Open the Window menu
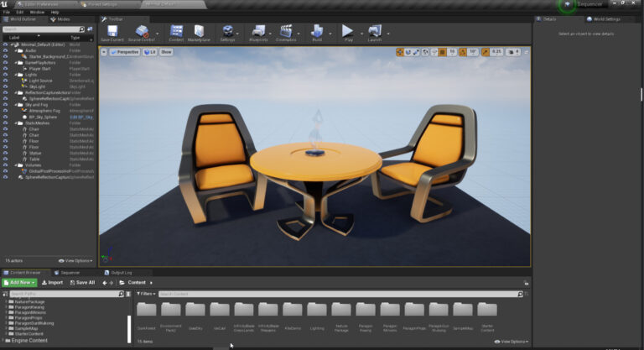Screen dimensions: 644x350 pyautogui.click(x=37, y=13)
